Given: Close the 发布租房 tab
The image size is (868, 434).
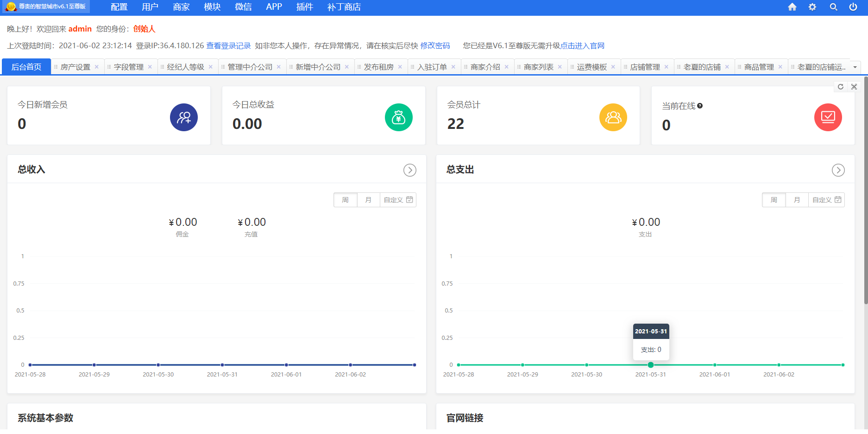Looking at the screenshot, I should click(x=400, y=67).
